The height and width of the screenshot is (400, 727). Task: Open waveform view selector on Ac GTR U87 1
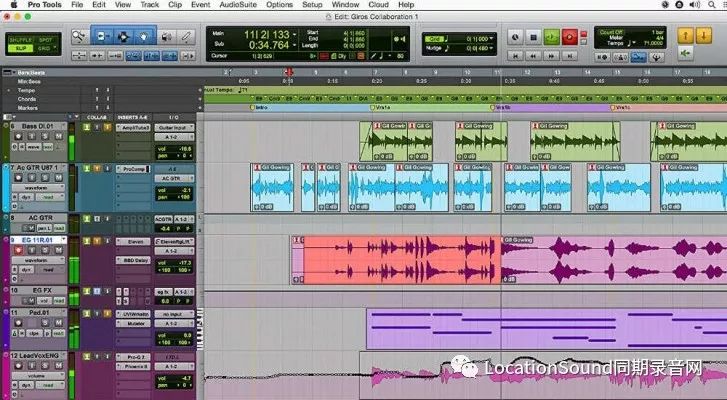[x=38, y=188]
